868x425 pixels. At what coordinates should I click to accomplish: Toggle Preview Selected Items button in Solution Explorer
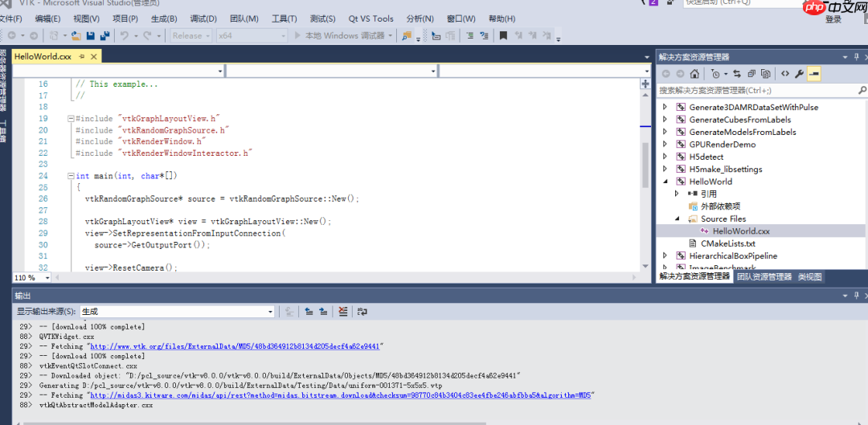click(814, 73)
